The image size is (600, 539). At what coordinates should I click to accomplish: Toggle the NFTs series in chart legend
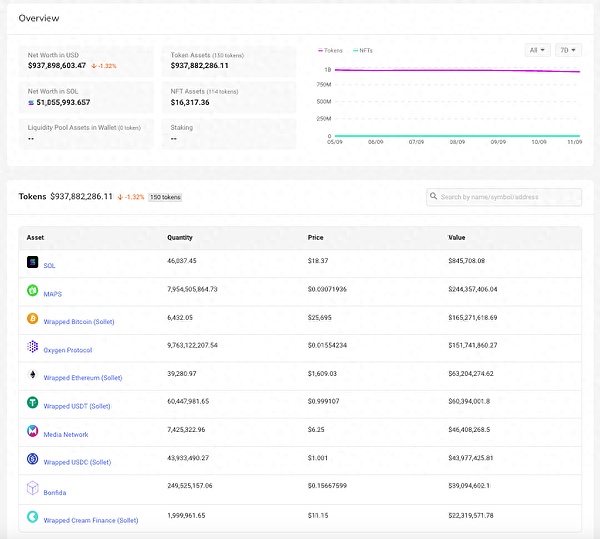365,50
